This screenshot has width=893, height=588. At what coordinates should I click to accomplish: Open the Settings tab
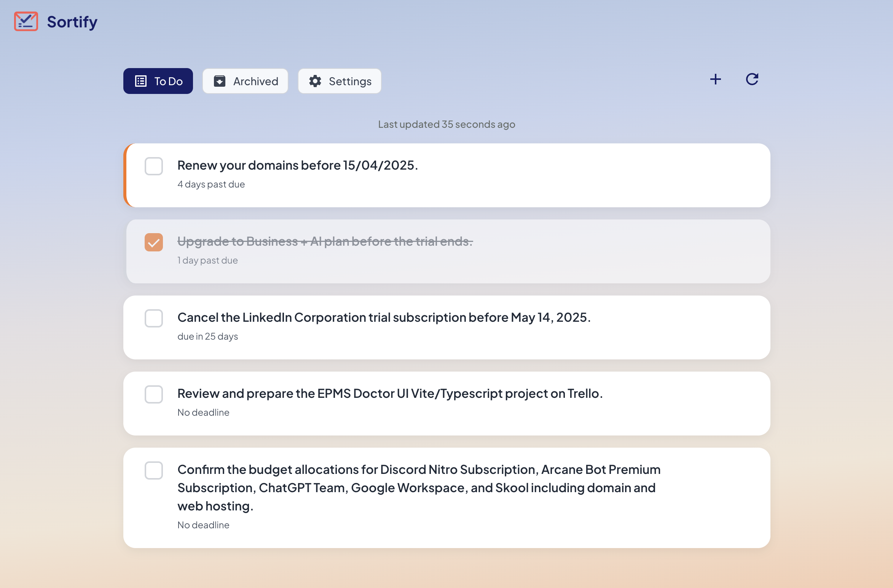click(x=340, y=81)
